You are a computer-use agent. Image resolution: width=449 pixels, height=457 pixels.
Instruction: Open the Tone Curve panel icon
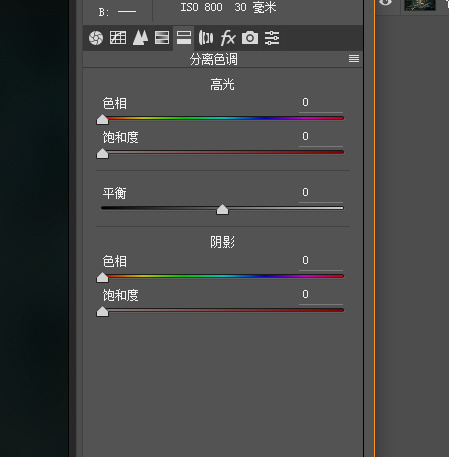pos(118,38)
